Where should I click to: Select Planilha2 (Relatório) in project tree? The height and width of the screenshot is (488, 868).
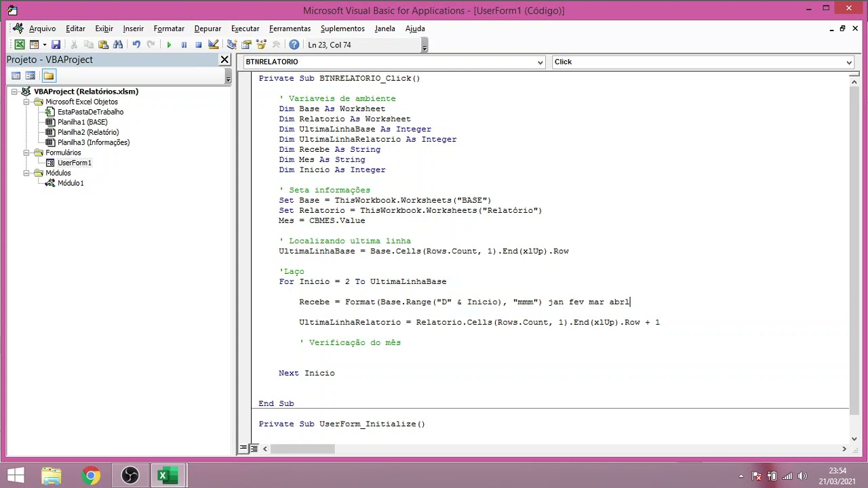coord(88,132)
